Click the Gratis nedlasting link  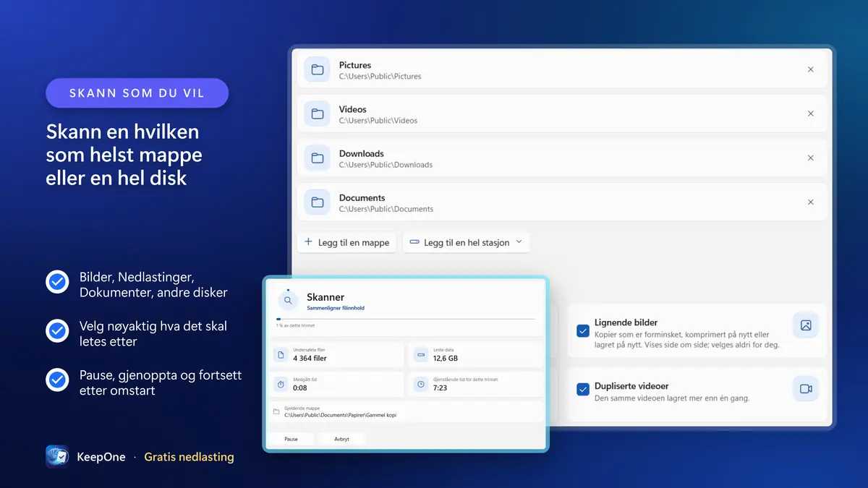pos(190,457)
